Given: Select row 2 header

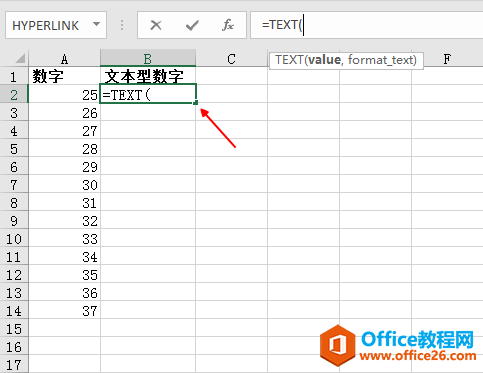Looking at the screenshot, I should [x=14, y=94].
